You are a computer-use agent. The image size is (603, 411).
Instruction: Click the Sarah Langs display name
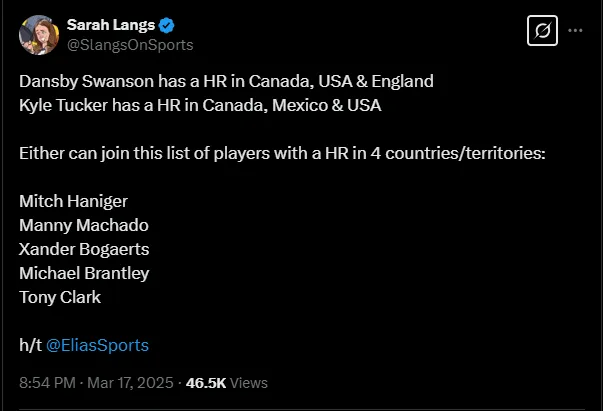point(110,25)
